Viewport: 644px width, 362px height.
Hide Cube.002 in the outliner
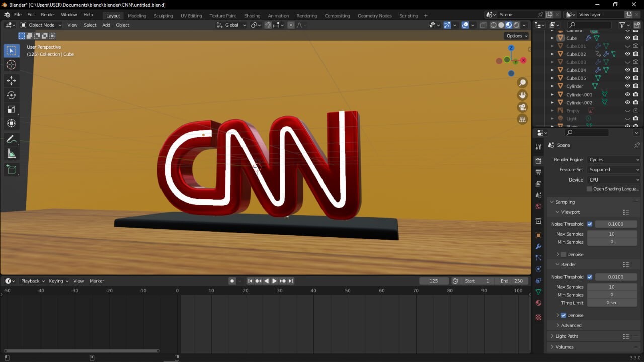click(628, 54)
